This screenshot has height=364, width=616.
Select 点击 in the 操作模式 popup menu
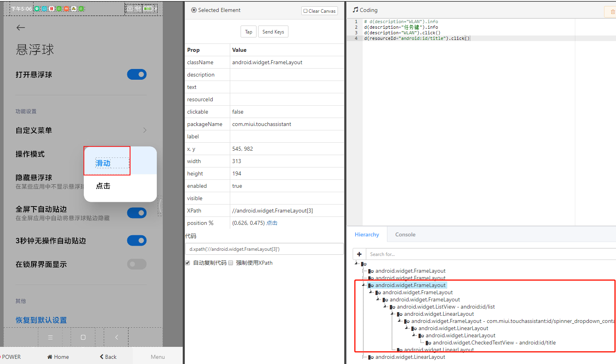[x=103, y=186]
